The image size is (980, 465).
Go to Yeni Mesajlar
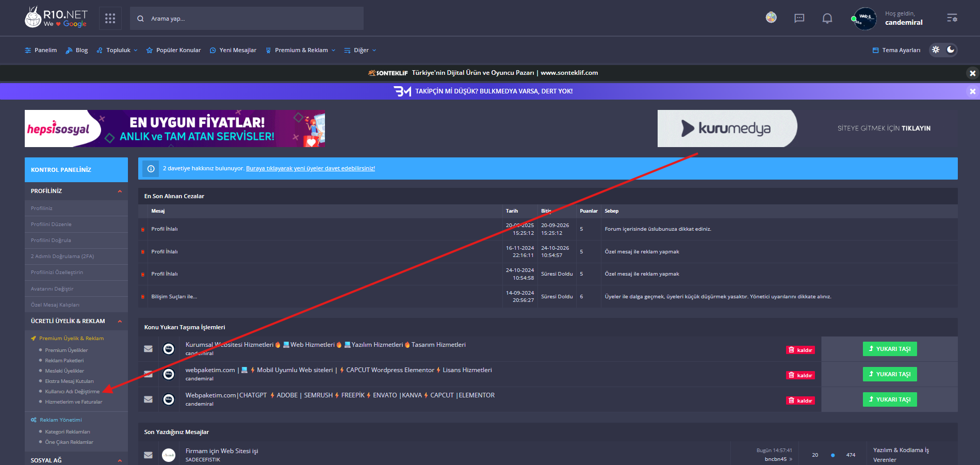click(233, 50)
